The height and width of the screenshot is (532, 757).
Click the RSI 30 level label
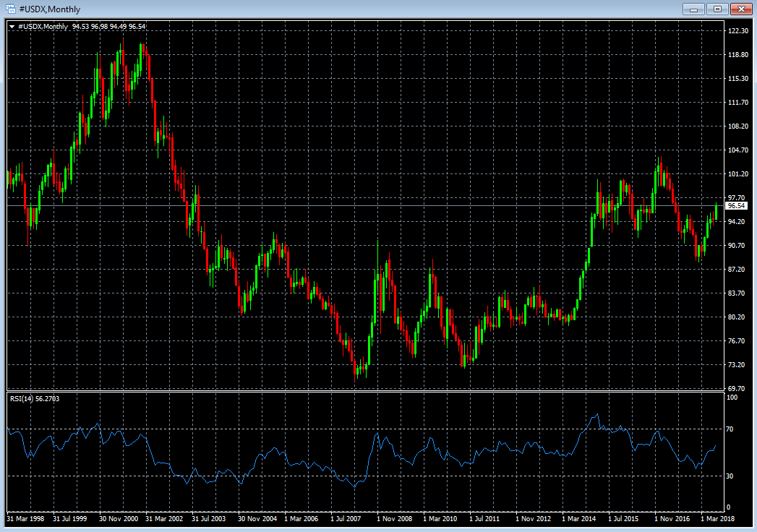tap(730, 476)
